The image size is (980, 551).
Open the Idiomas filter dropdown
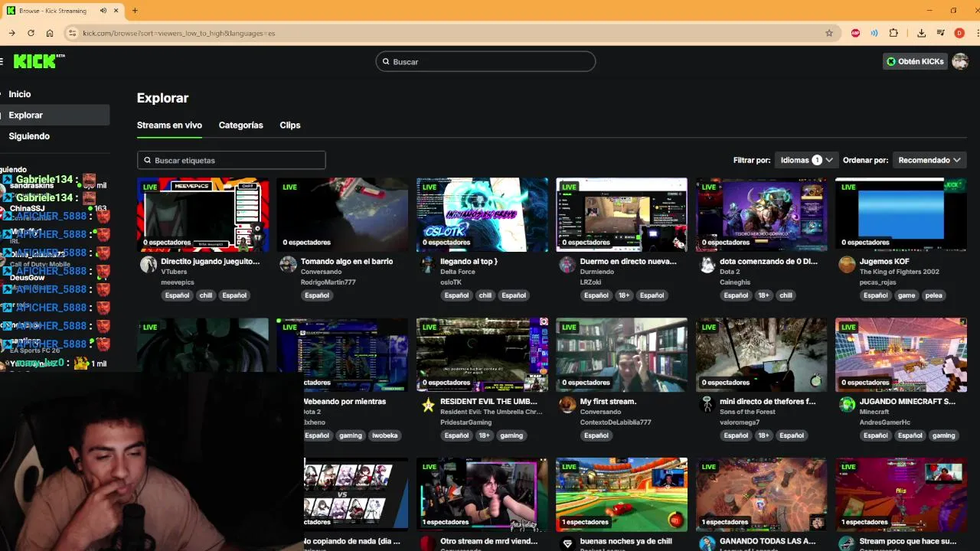click(806, 160)
